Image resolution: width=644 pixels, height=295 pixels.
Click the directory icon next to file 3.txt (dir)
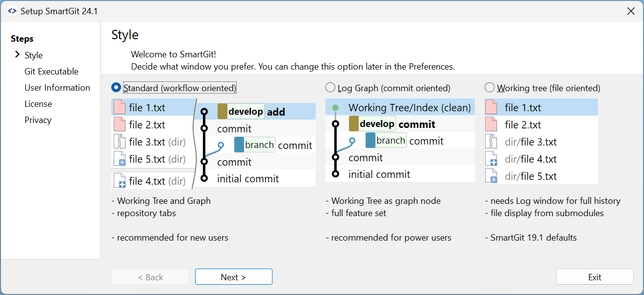click(119, 141)
